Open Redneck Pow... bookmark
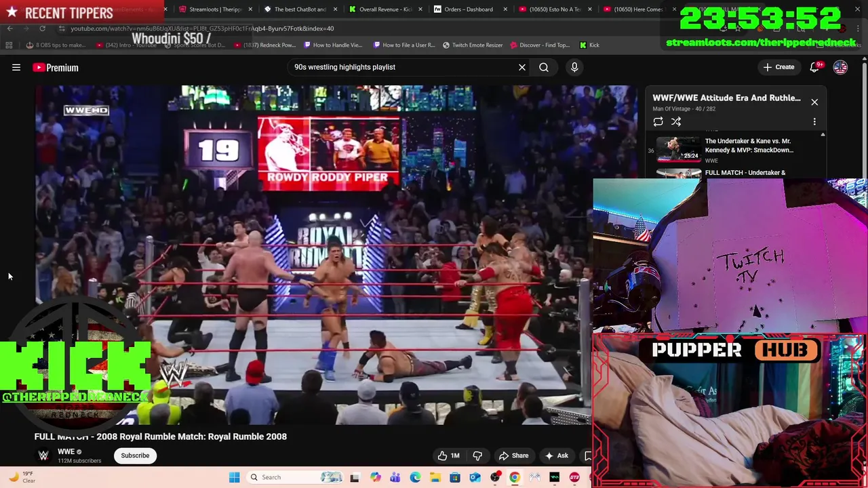The height and width of the screenshot is (488, 868). click(x=265, y=45)
